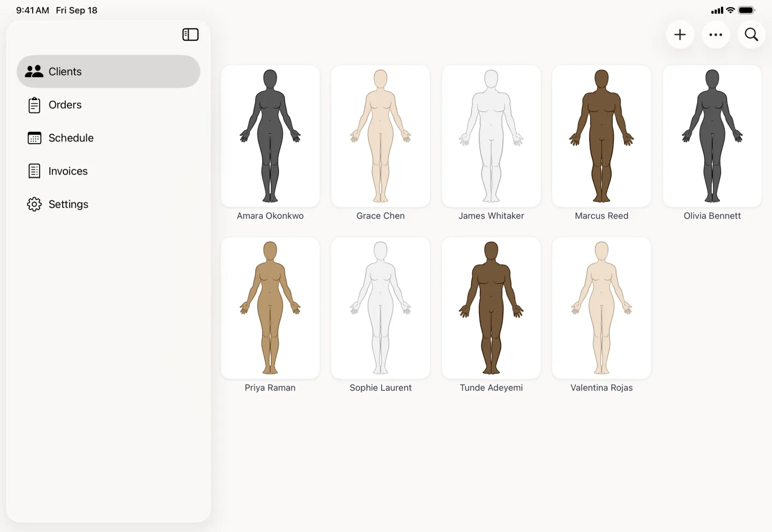Tap the Wi-Fi icon in status bar
This screenshot has width=772, height=532.
pyautogui.click(x=730, y=10)
